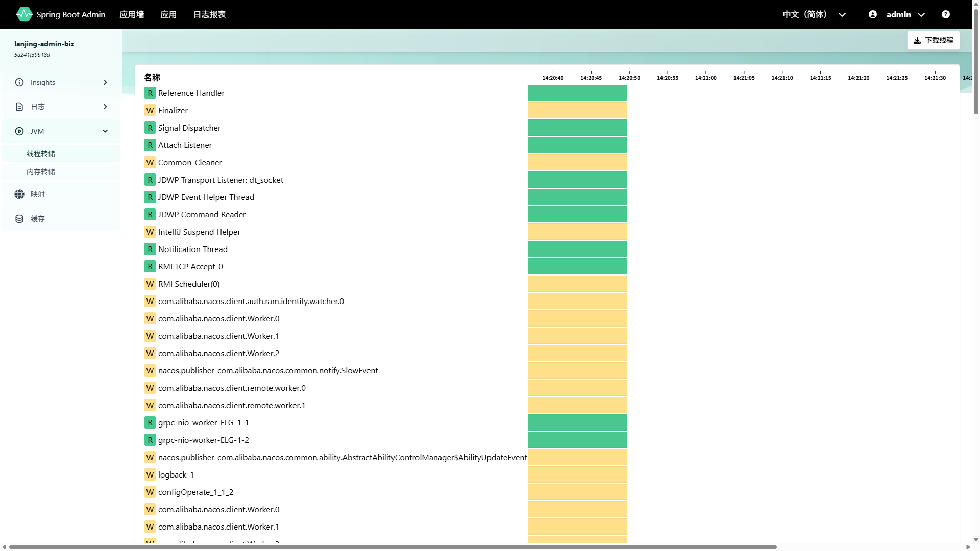This screenshot has width=980, height=551.
Task: Click the W badge beside configOperate_1_1_2
Action: point(150,492)
